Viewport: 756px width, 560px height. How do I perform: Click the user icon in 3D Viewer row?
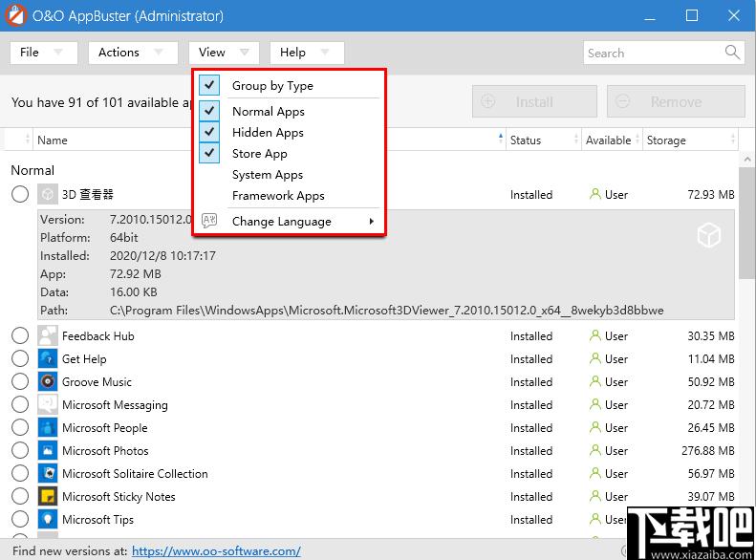[x=595, y=194]
